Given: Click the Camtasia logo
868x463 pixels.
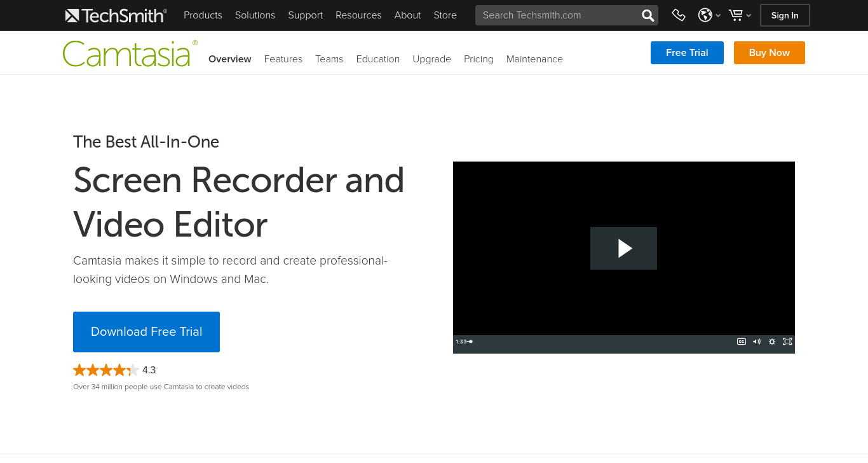Looking at the screenshot, I should [130, 54].
